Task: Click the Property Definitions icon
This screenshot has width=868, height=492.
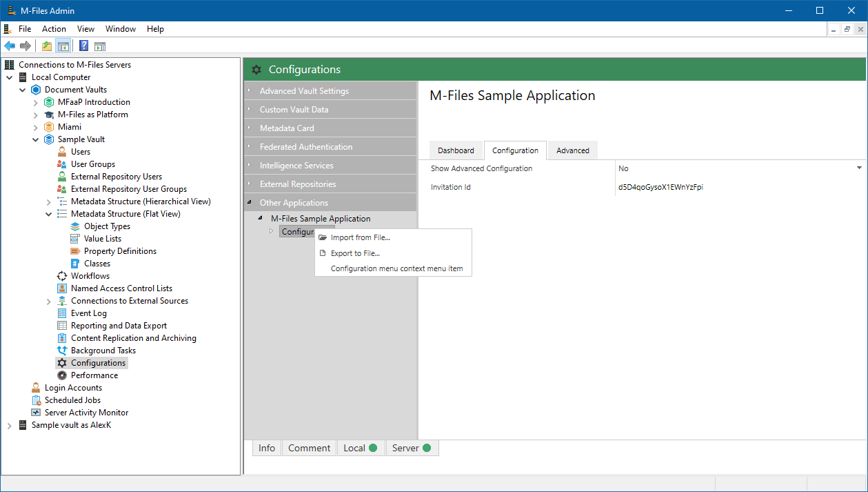Action: 75,251
